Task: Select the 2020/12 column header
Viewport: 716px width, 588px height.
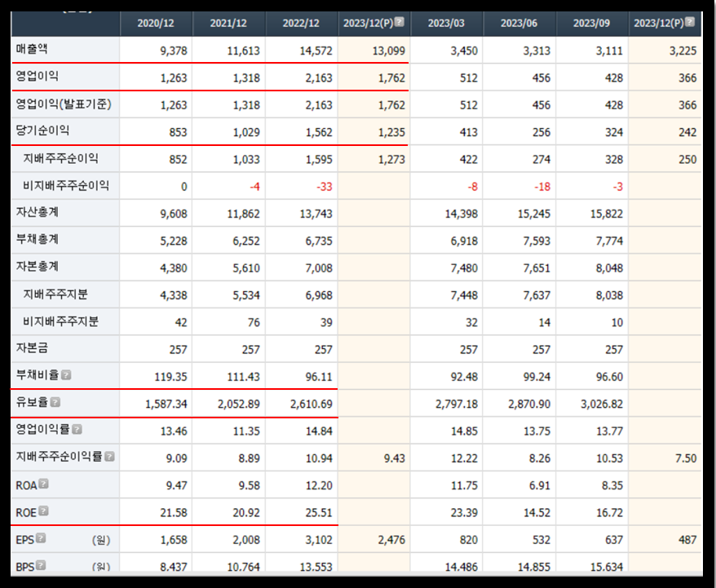Action: click(156, 24)
